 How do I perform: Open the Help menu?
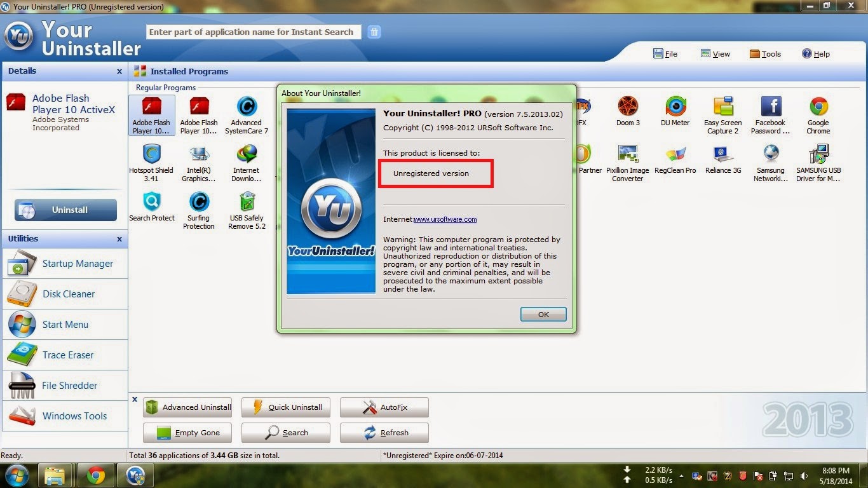pyautogui.click(x=816, y=54)
